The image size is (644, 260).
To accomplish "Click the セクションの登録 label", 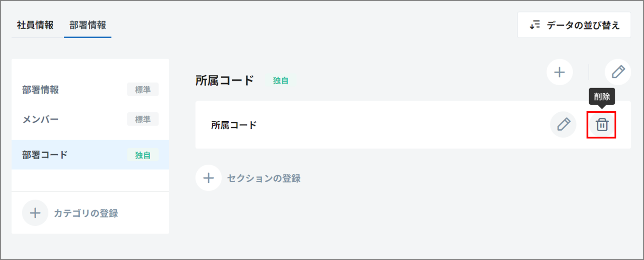I will (x=264, y=178).
